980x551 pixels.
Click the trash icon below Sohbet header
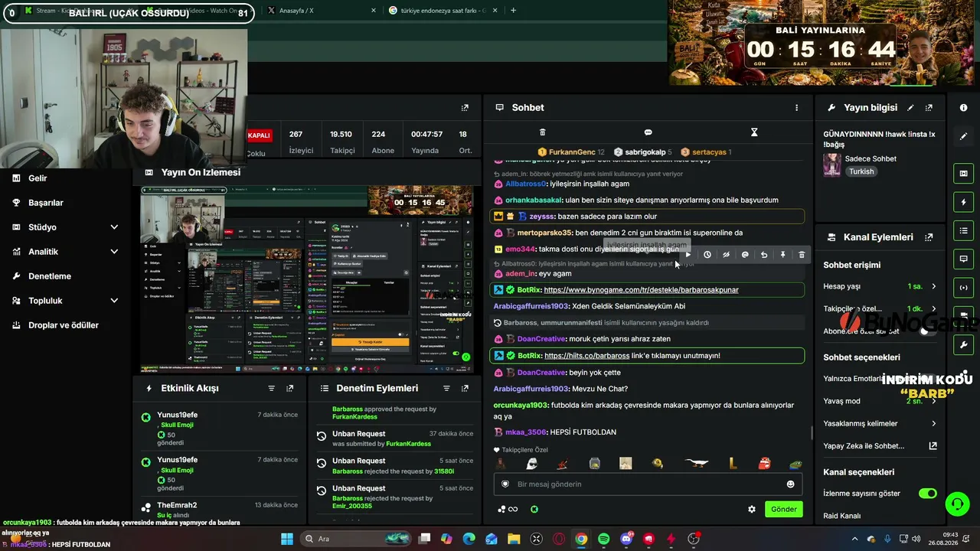(543, 132)
